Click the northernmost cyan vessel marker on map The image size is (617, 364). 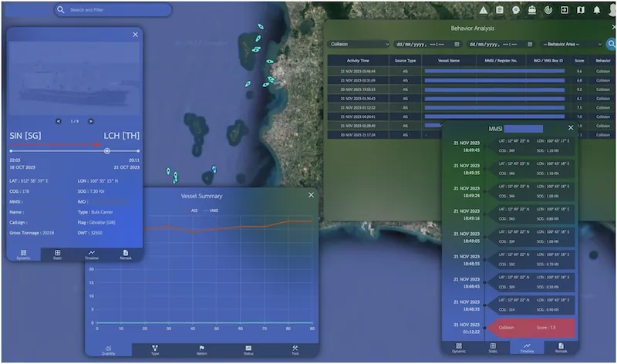point(261,26)
